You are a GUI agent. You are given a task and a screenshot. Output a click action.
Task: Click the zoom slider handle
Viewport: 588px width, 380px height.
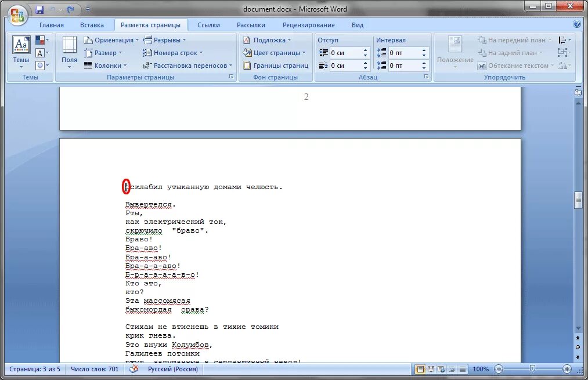(532, 369)
